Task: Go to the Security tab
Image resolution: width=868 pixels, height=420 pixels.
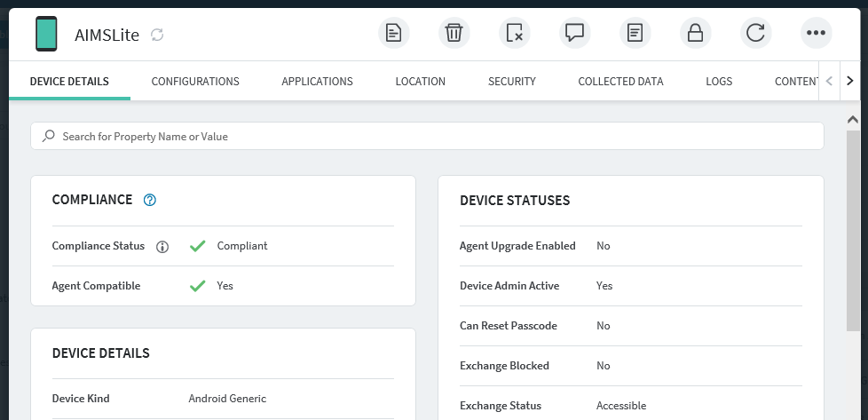Action: (x=511, y=82)
